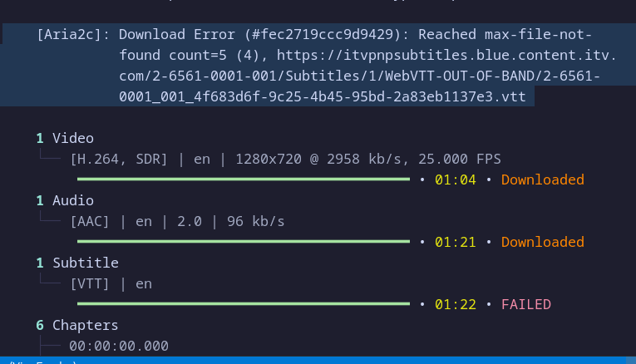The width and height of the screenshot is (636, 364).
Task: Click the Downloaded status next to 01:21
Action: coord(542,242)
